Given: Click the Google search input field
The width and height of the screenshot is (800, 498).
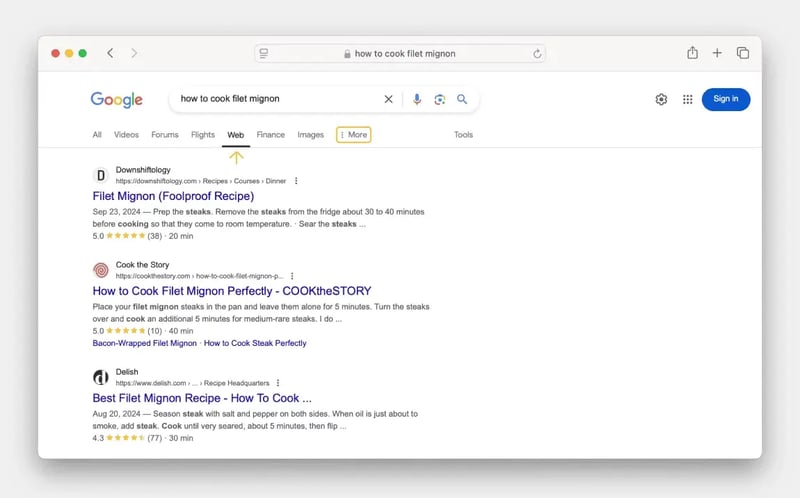Looking at the screenshot, I should coord(280,99).
